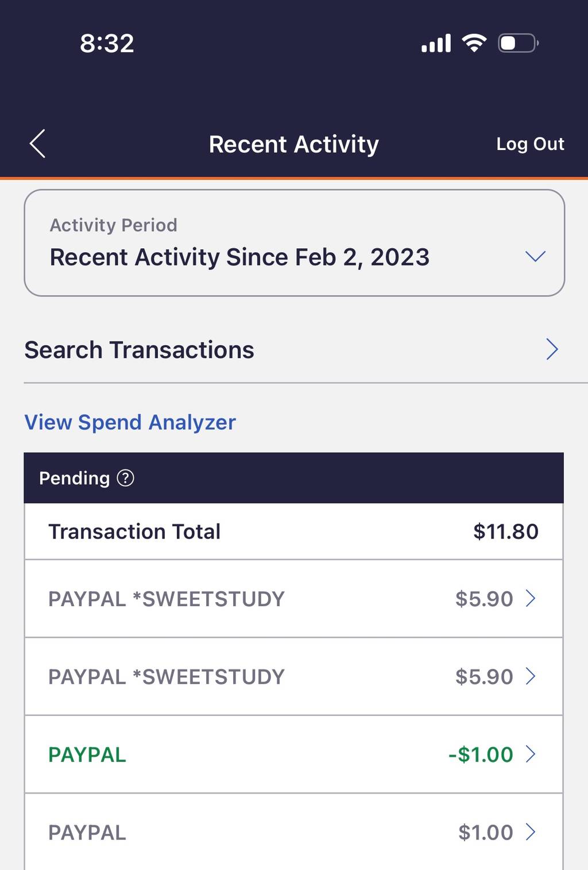Image resolution: width=588 pixels, height=870 pixels.
Task: Tap chevron beside second $5.90 SWEETSTUDY charge
Action: click(x=531, y=676)
